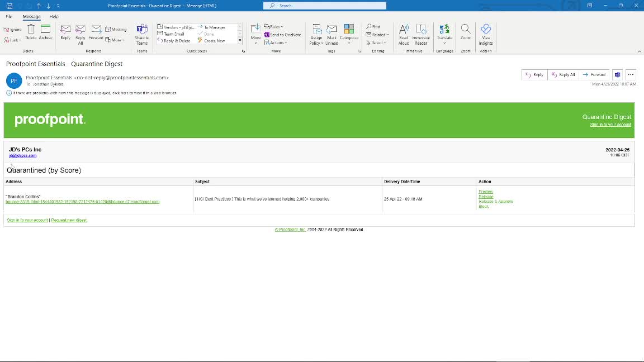Expand Quick Steps gallery

[x=240, y=41]
